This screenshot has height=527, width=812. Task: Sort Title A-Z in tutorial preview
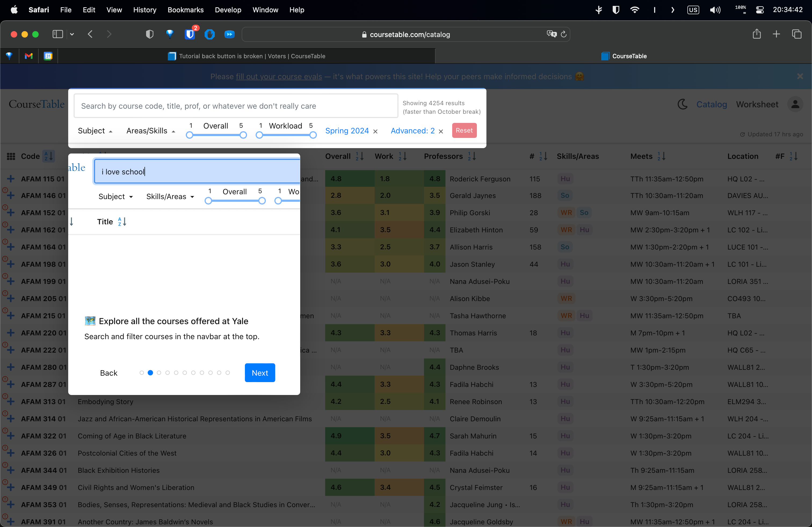[122, 222]
